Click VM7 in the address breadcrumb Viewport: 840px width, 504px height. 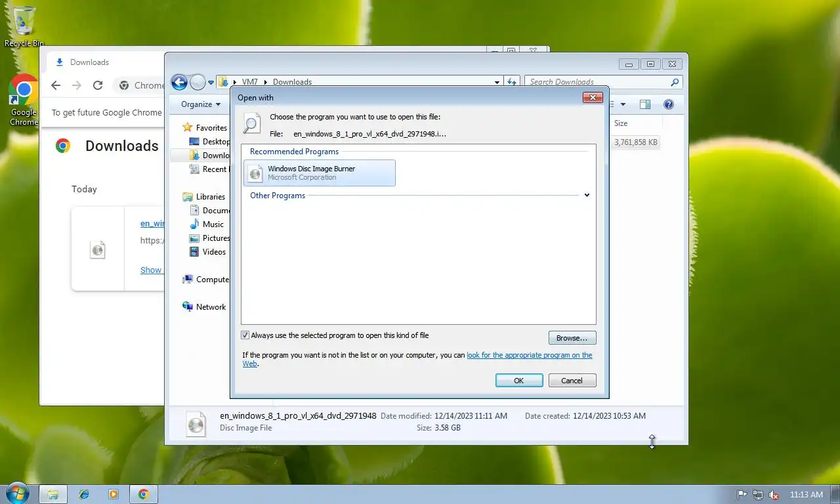click(249, 82)
